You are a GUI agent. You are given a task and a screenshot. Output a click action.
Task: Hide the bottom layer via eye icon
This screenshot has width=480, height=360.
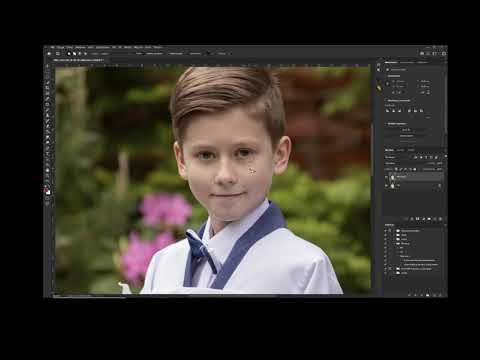click(386, 186)
